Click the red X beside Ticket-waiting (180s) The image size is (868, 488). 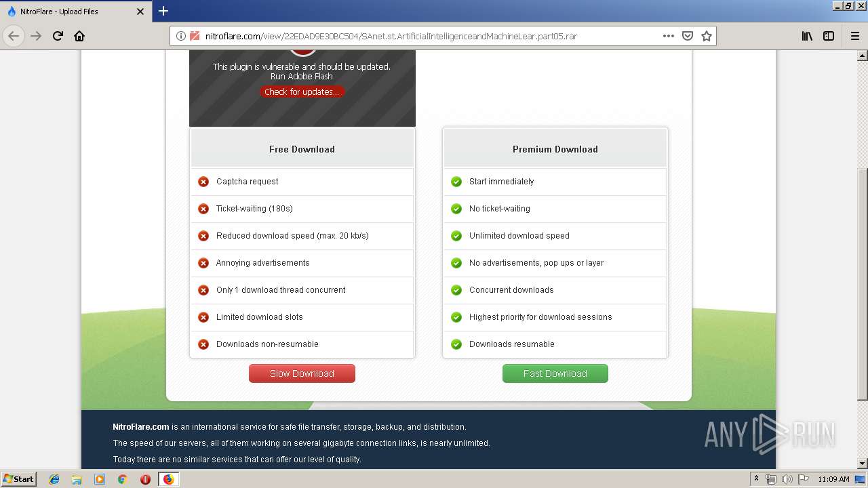tap(203, 209)
